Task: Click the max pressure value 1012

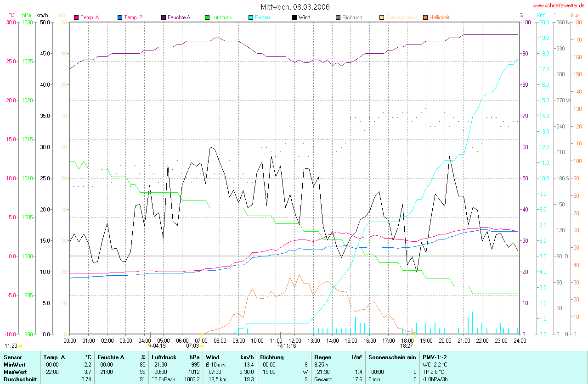Action: pyautogui.click(x=194, y=372)
